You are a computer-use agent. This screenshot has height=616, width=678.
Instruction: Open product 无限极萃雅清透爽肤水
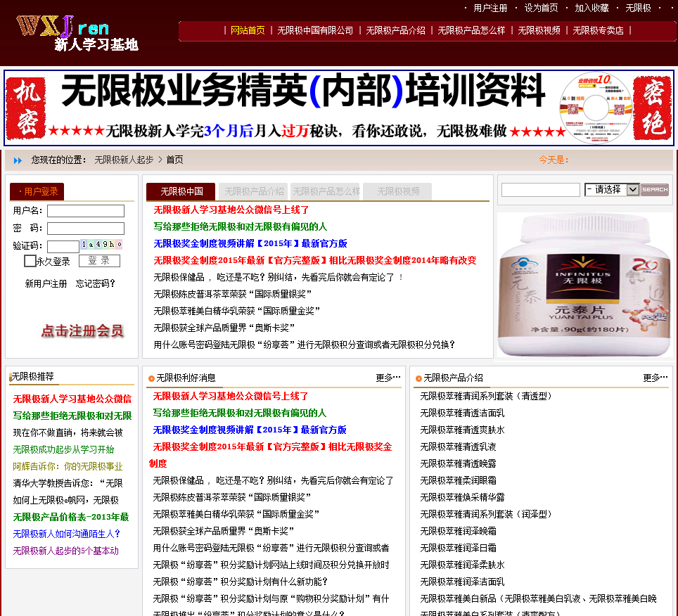click(462, 430)
